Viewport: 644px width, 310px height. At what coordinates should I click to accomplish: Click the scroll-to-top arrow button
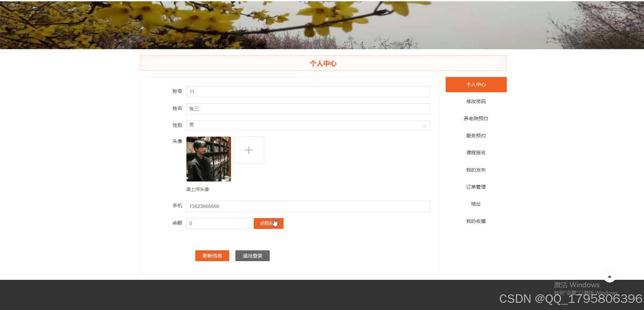click(609, 276)
